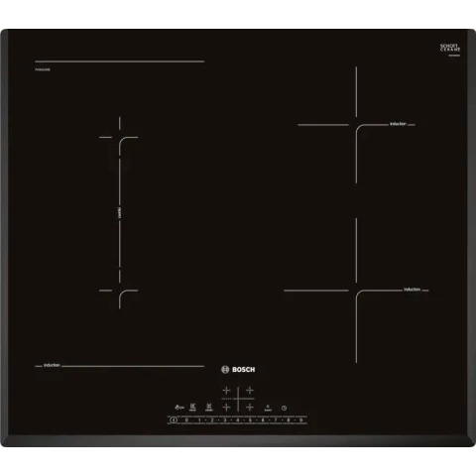This screenshot has width=476, height=476.
Task: Set power level to 8
Action: point(289,420)
